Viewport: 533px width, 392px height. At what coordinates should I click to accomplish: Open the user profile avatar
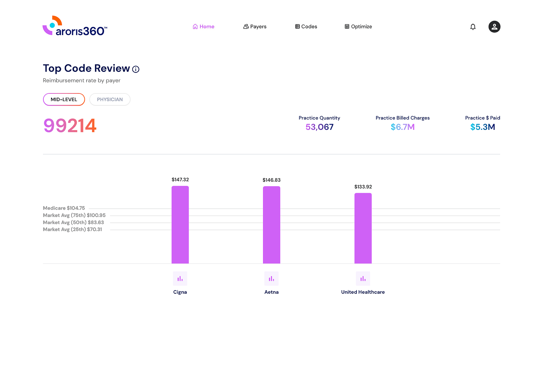[494, 27]
